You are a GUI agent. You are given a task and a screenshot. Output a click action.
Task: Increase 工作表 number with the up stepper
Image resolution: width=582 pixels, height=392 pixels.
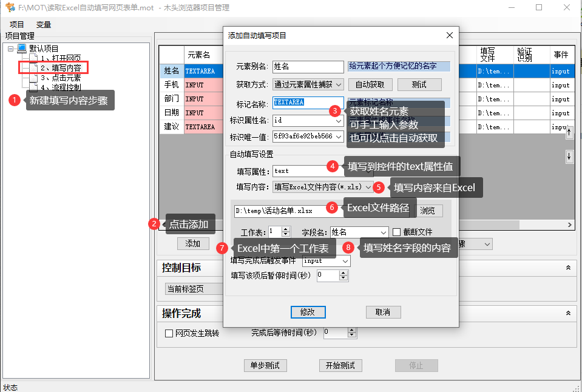(285, 229)
